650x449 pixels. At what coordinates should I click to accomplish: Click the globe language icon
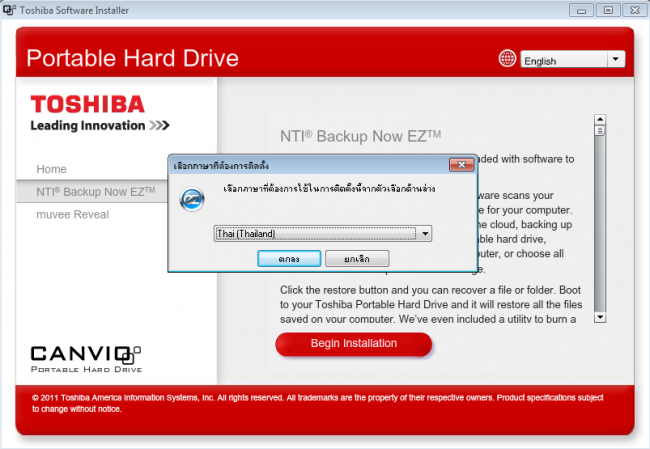pyautogui.click(x=507, y=58)
